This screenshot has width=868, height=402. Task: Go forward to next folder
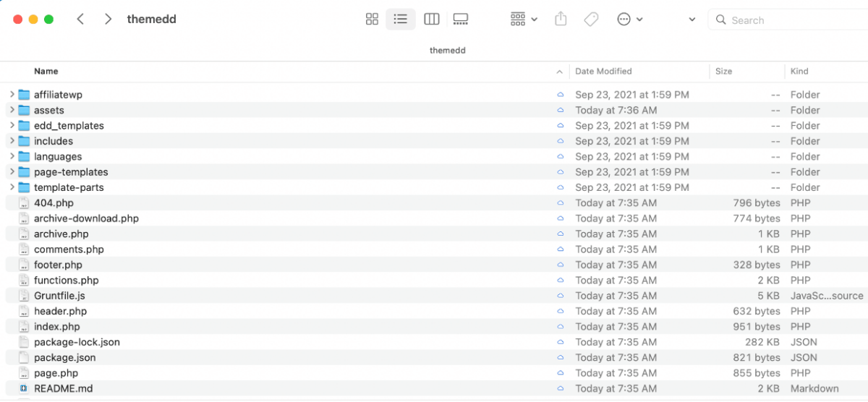point(108,20)
